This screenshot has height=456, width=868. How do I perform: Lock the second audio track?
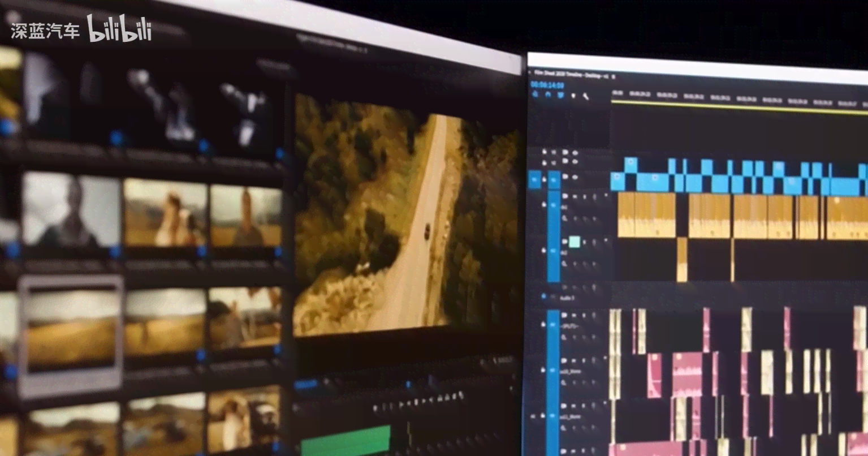coord(544,250)
